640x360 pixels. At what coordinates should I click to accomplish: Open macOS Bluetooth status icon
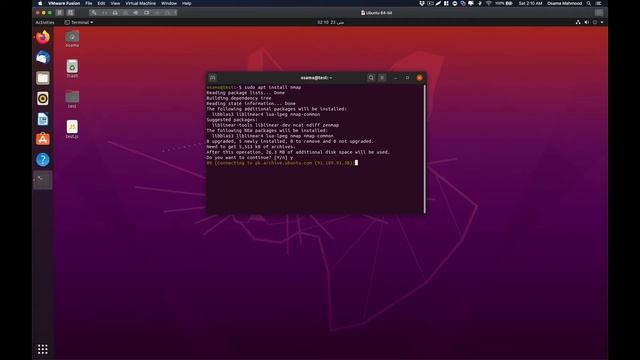point(480,3)
